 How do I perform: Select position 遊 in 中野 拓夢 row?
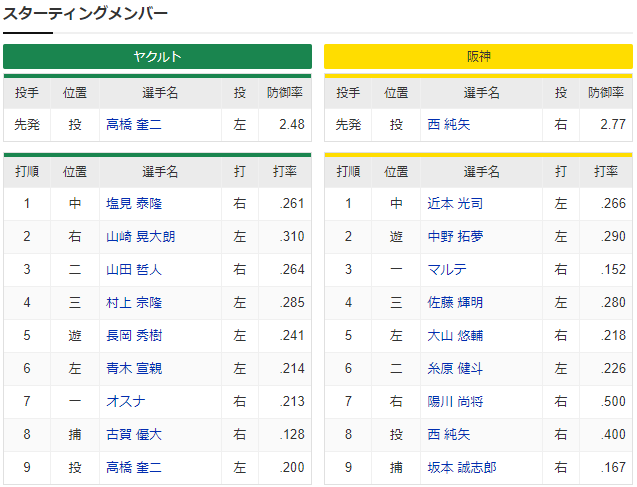396,236
